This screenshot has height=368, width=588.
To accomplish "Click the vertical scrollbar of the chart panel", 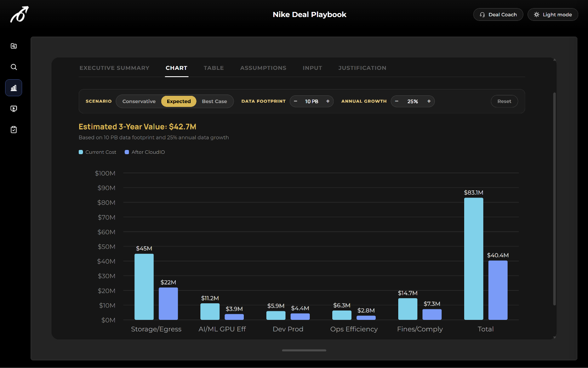I will 554,198.
